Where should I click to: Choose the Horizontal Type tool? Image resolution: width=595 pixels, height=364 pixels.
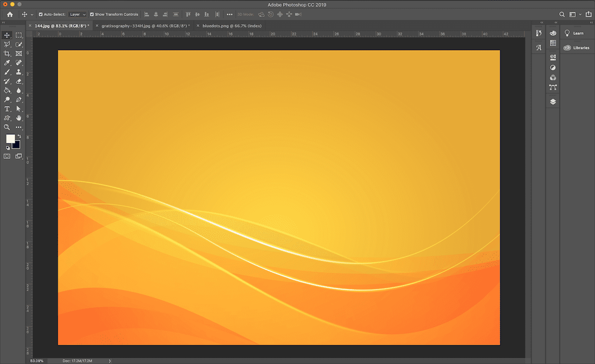click(x=7, y=109)
